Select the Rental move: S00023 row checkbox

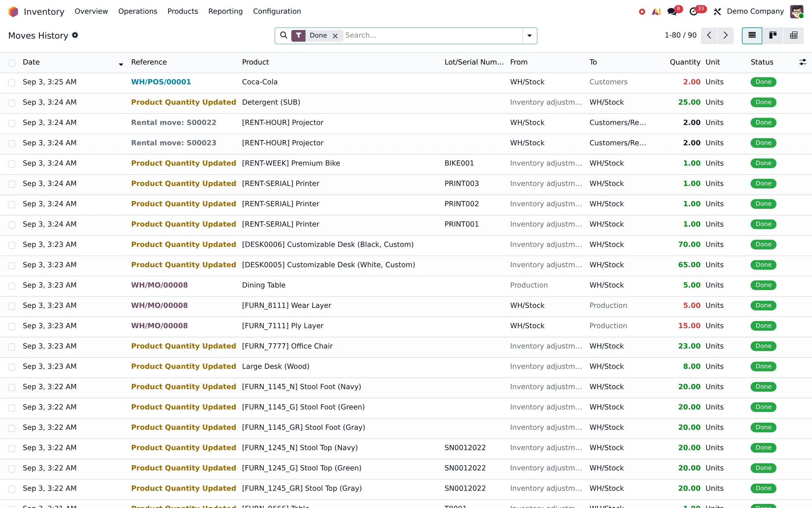pos(12,144)
